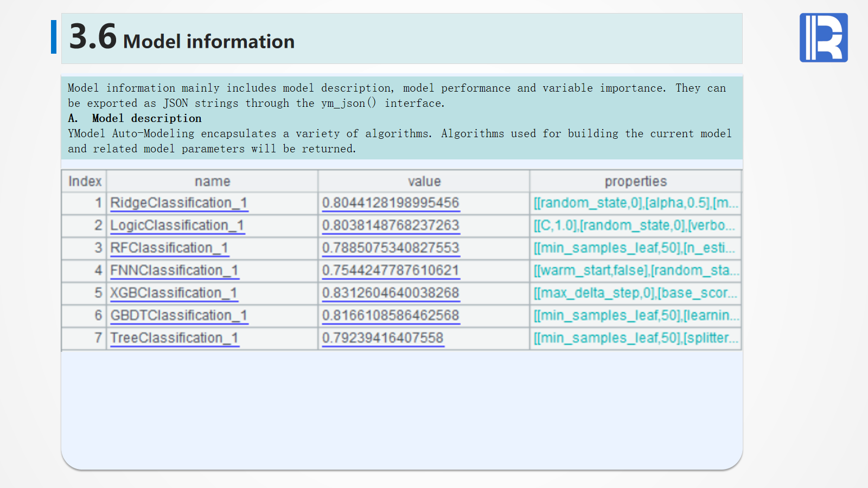Open properties starting with [[random_state,0],[alpha,0.5]

tap(635, 203)
